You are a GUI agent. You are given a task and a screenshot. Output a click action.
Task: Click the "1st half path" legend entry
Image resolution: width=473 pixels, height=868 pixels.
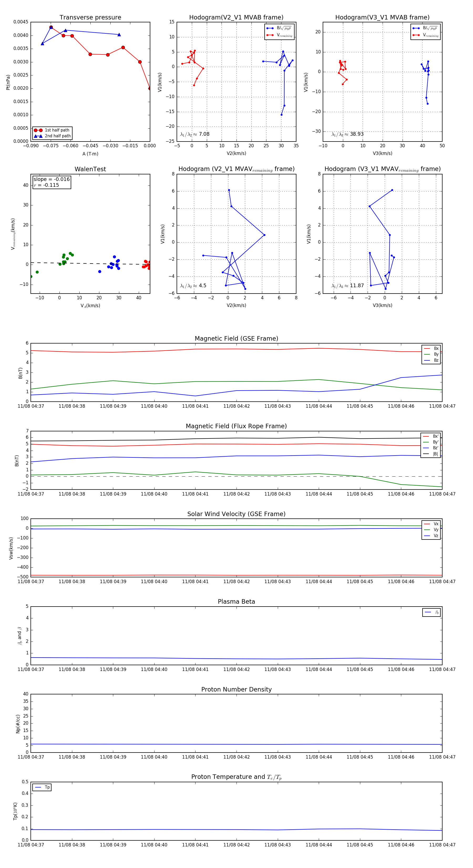click(x=52, y=130)
